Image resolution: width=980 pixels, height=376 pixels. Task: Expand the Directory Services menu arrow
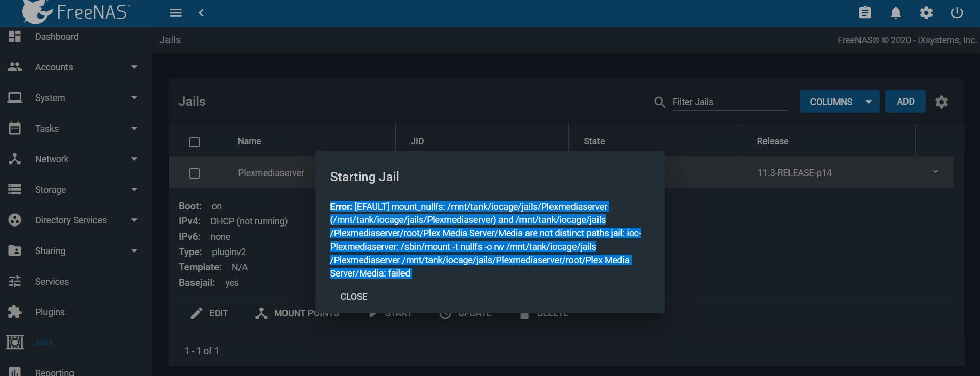tap(134, 220)
